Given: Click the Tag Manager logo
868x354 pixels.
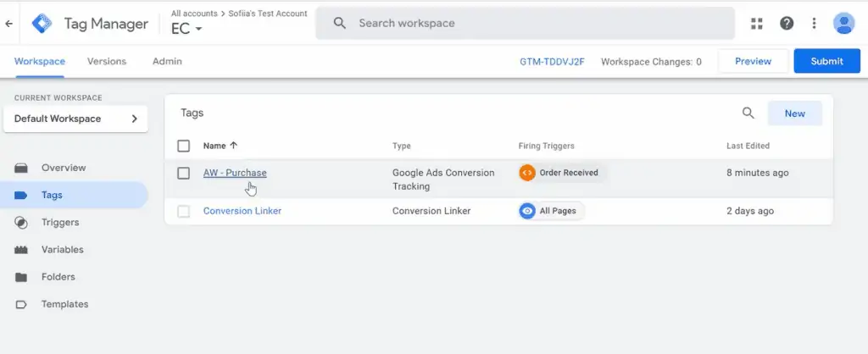Looking at the screenshot, I should pyautogui.click(x=42, y=23).
